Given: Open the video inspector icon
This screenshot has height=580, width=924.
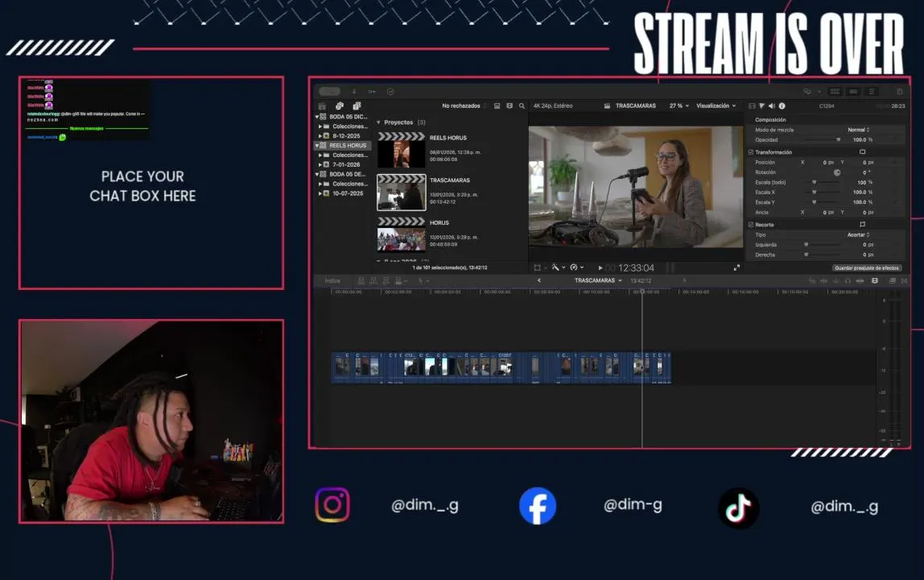Looking at the screenshot, I should [751, 106].
